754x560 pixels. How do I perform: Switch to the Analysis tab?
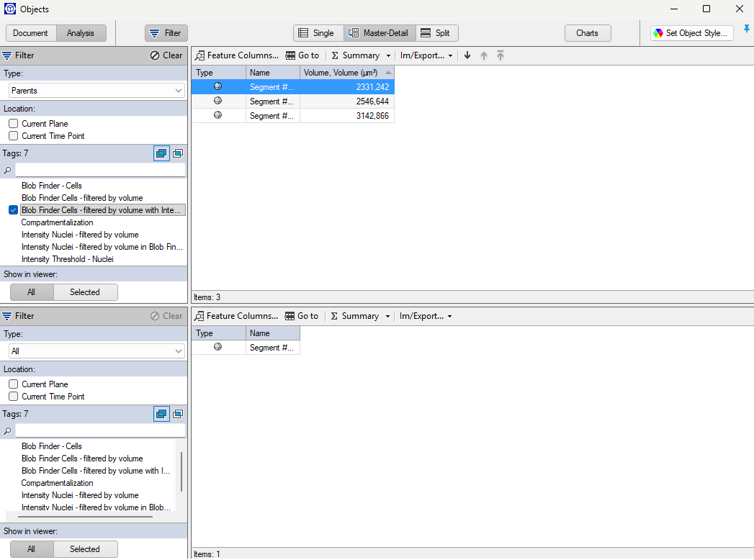tap(81, 32)
